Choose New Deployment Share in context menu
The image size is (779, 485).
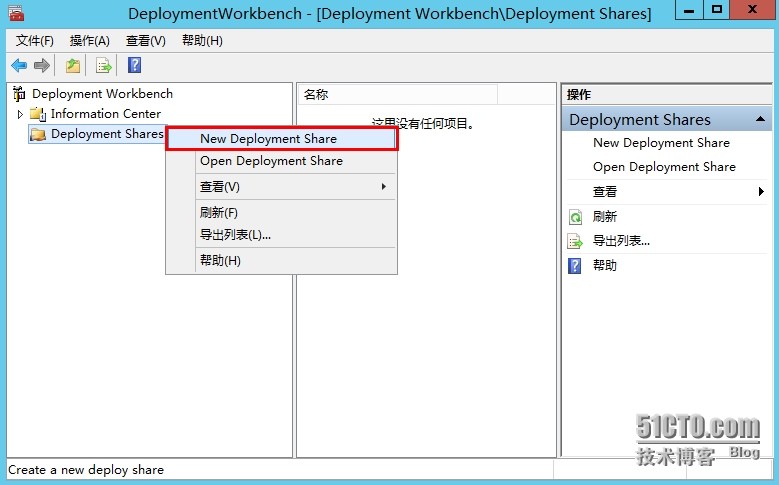click(x=282, y=139)
